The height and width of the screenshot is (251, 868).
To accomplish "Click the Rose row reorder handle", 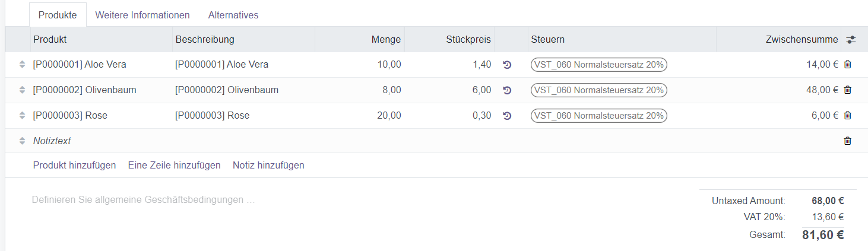I will (x=22, y=116).
